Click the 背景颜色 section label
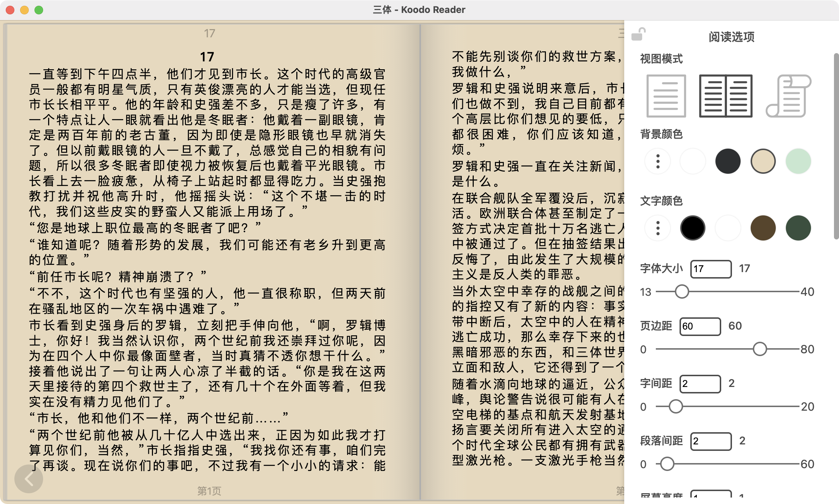The image size is (839, 504). pyautogui.click(x=661, y=134)
